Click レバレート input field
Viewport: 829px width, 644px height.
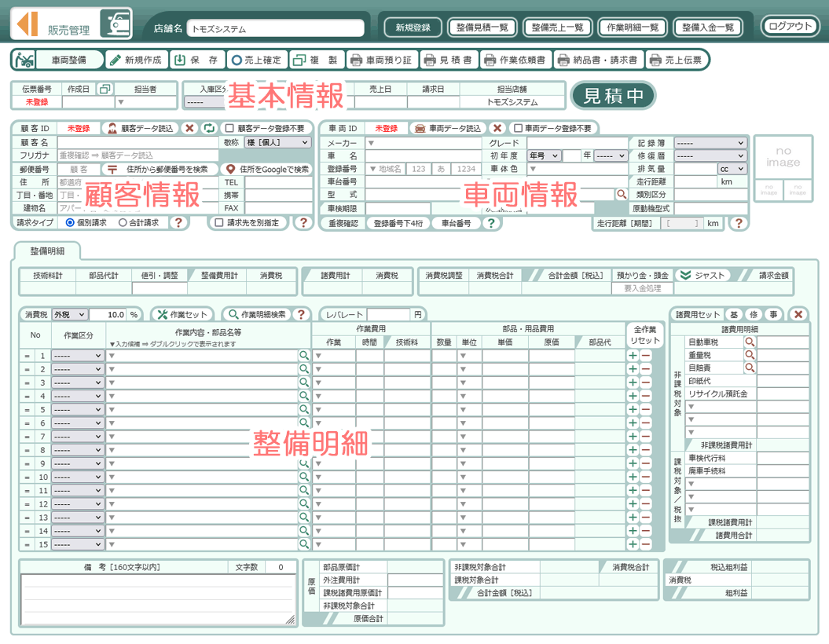389,314
